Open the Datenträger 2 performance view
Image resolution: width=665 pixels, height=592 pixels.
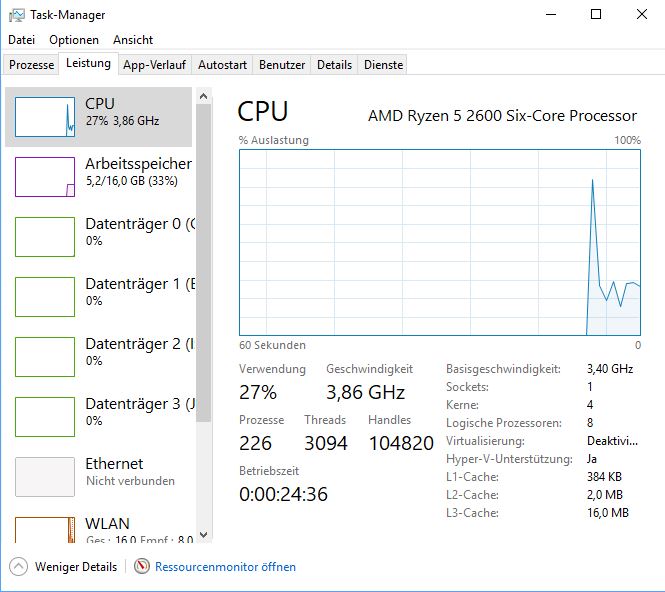point(100,357)
